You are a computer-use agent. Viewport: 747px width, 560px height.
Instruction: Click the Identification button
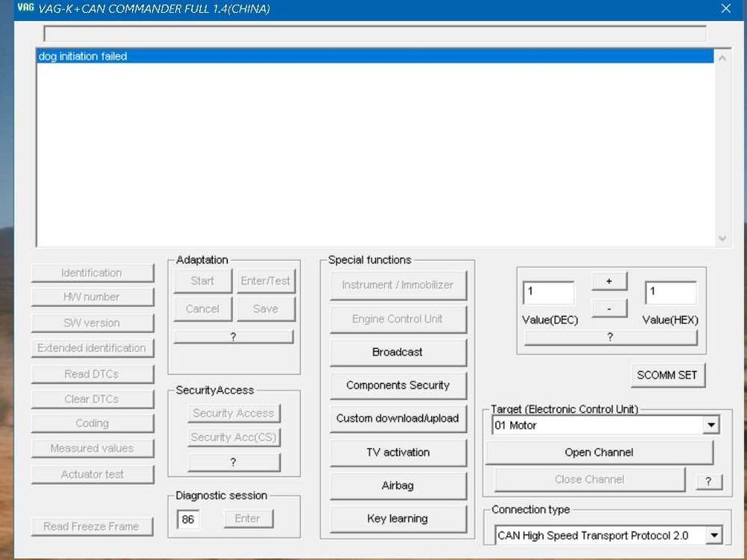[93, 273]
